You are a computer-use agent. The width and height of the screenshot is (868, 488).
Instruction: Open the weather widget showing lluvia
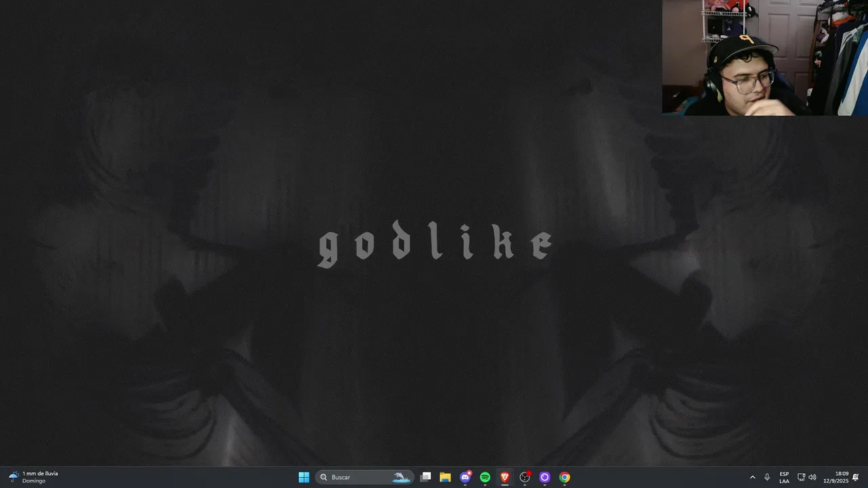point(34,477)
